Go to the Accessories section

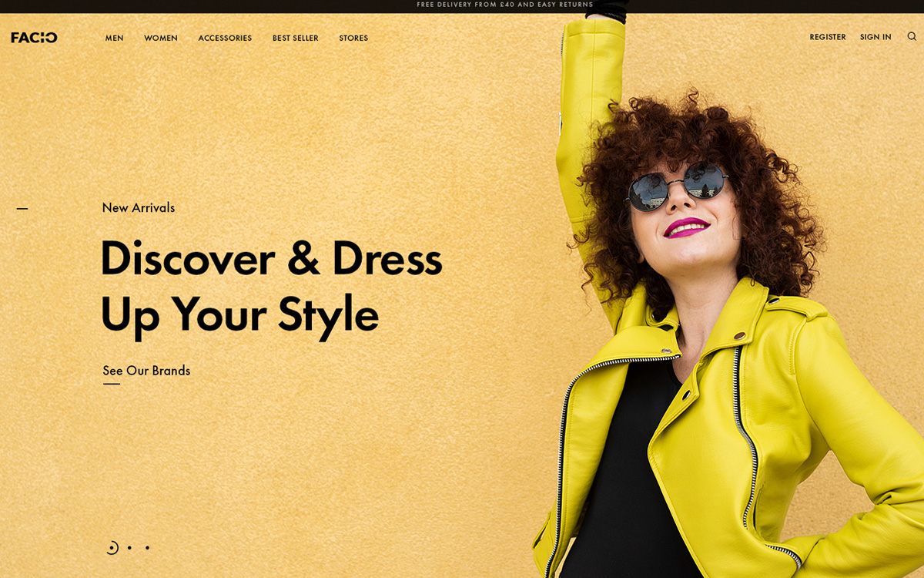(x=225, y=38)
